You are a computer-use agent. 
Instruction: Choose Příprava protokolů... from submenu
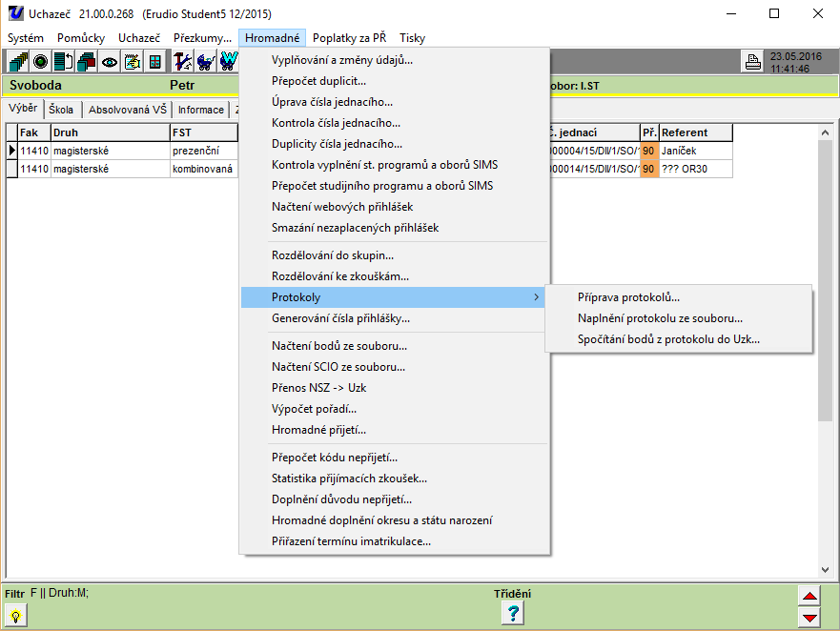[x=628, y=297]
